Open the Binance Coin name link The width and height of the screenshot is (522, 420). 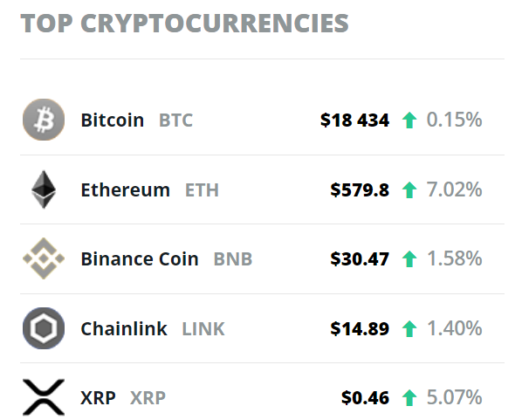coord(140,258)
